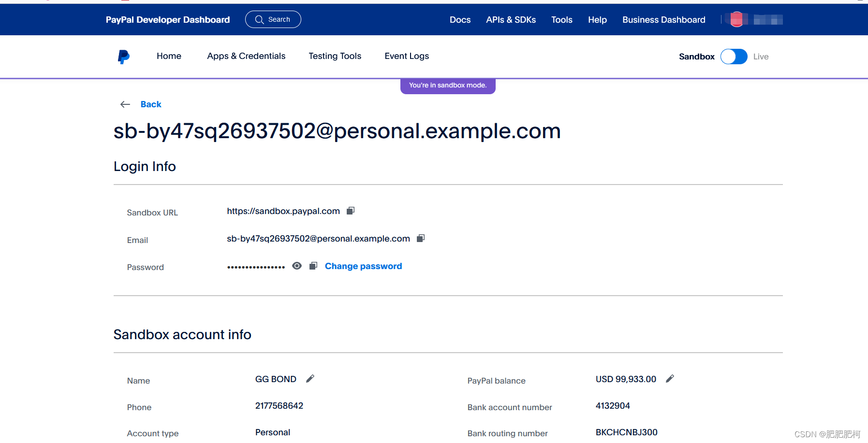Switch to Apps & Credentials tab
The width and height of the screenshot is (868, 443).
(246, 56)
